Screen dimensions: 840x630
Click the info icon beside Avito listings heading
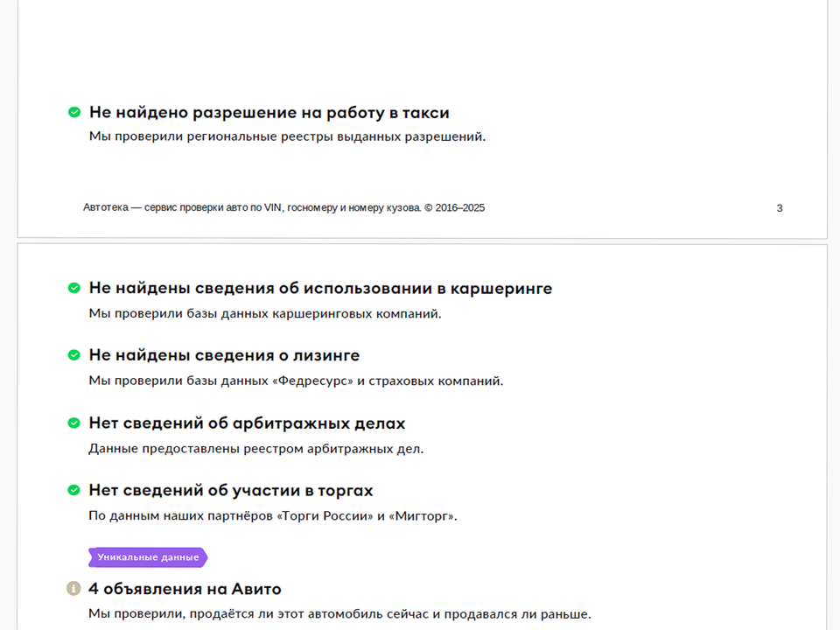point(73,588)
